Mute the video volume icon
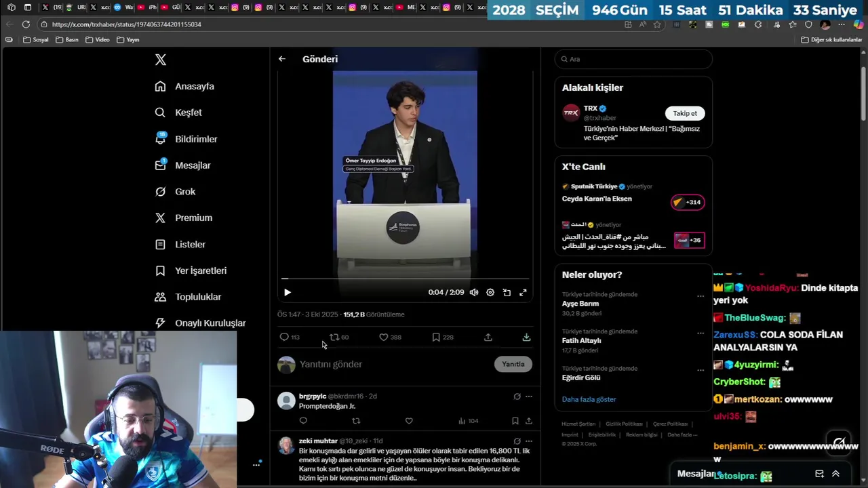The image size is (868, 488). pyautogui.click(x=474, y=292)
